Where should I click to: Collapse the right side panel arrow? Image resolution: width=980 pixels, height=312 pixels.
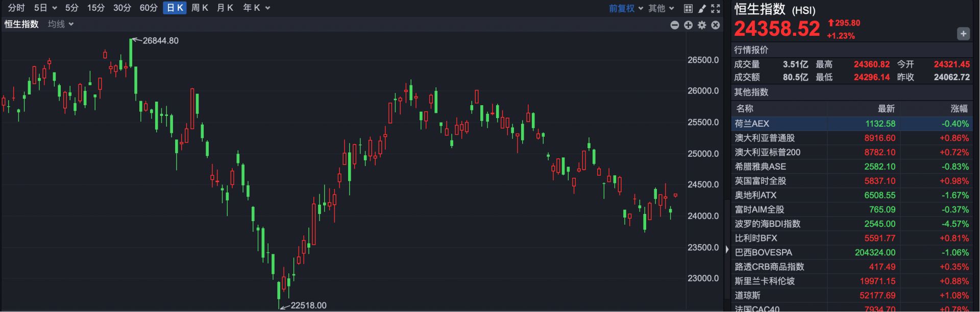coord(727,249)
